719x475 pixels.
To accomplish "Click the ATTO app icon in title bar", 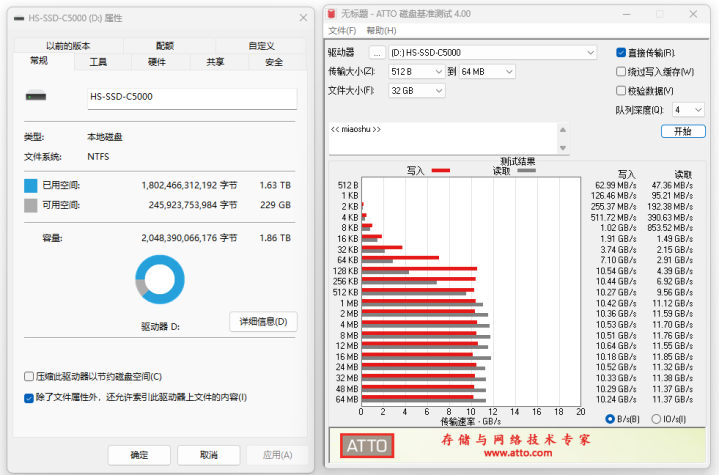I will point(331,14).
